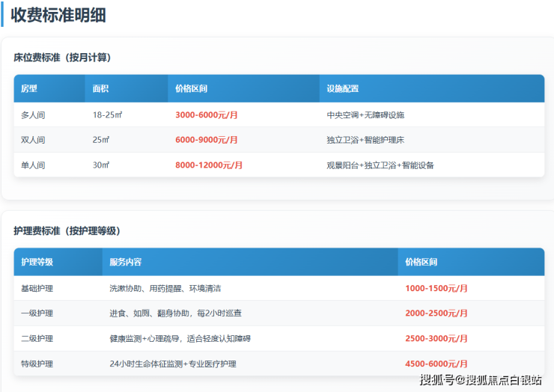This screenshot has width=554, height=392.
Task: Select the 多人间 row label
Action: pos(33,115)
